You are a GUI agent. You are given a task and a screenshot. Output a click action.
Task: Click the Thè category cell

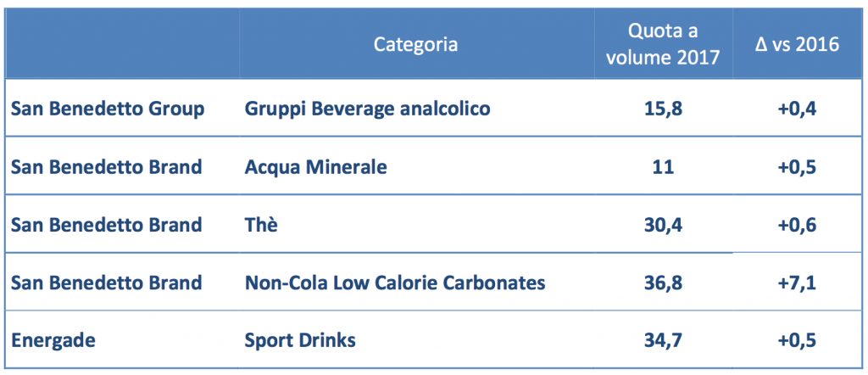[x=261, y=225]
